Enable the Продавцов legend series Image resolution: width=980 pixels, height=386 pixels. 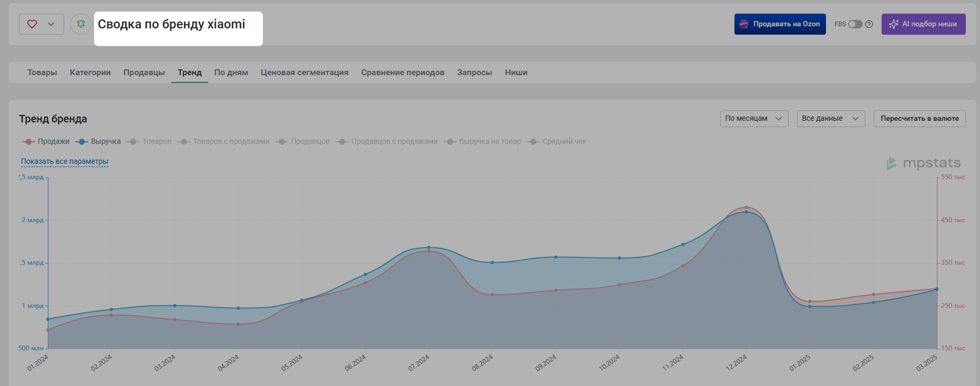303,142
